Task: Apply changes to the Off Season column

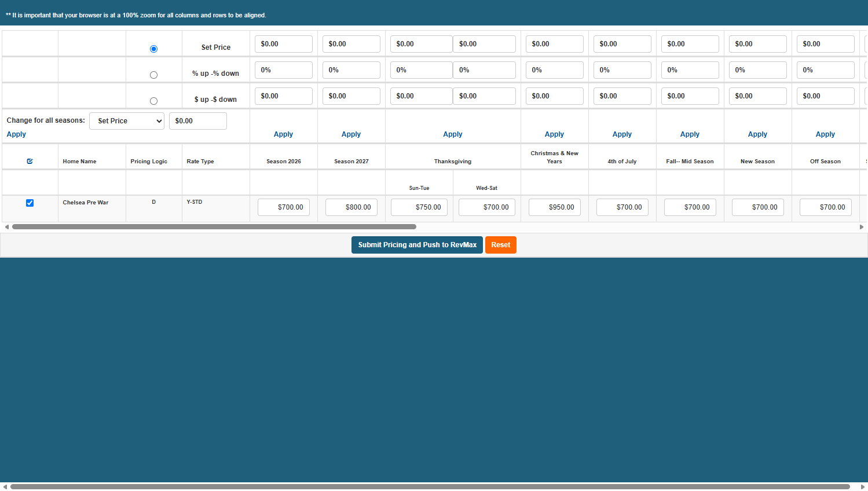Action: (x=825, y=134)
